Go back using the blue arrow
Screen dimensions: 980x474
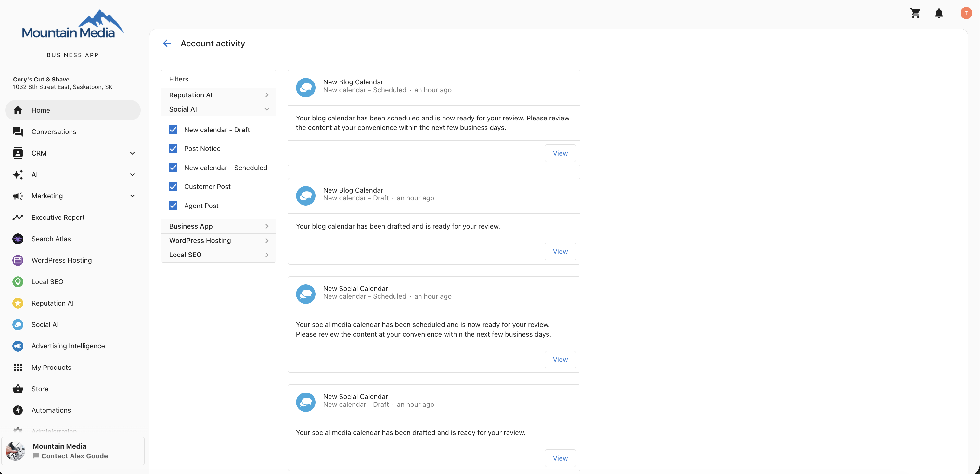(x=167, y=43)
